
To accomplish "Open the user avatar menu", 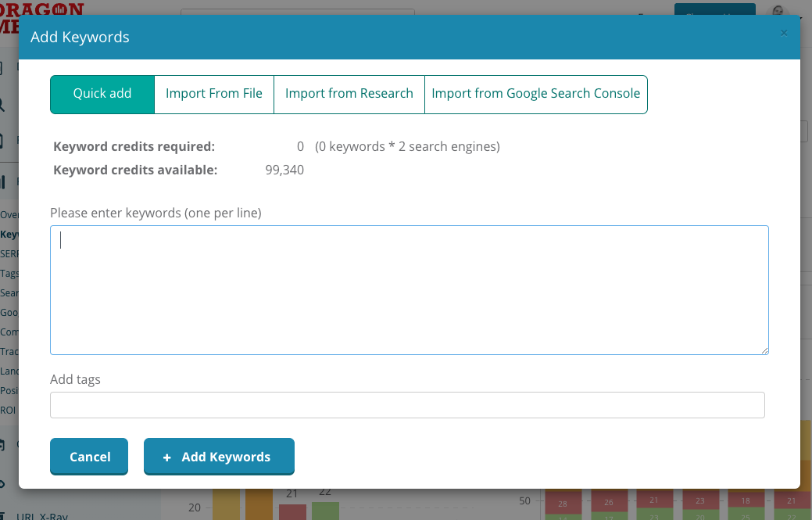I will (x=779, y=11).
